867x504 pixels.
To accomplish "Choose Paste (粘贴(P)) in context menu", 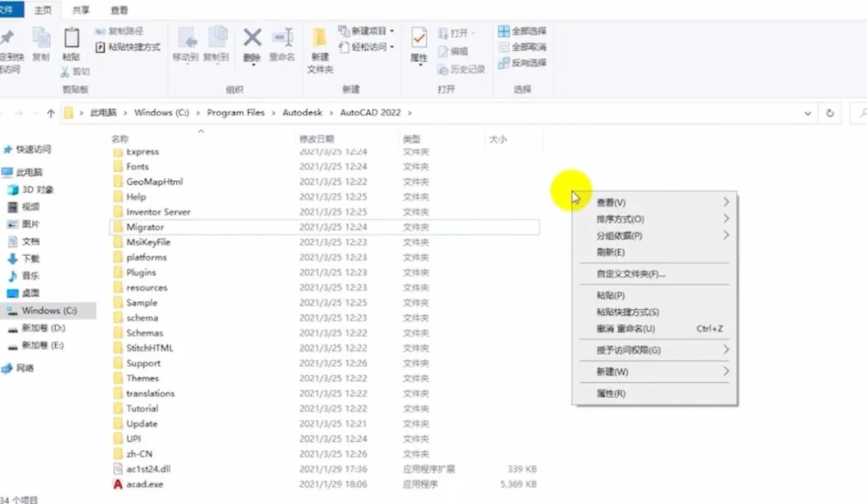I will [x=655, y=295].
